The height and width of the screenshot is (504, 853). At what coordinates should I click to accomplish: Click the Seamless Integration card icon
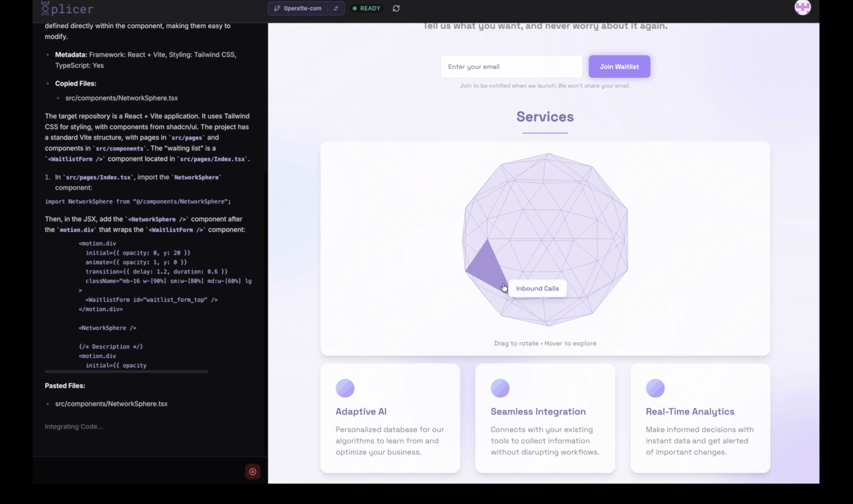coord(500,388)
